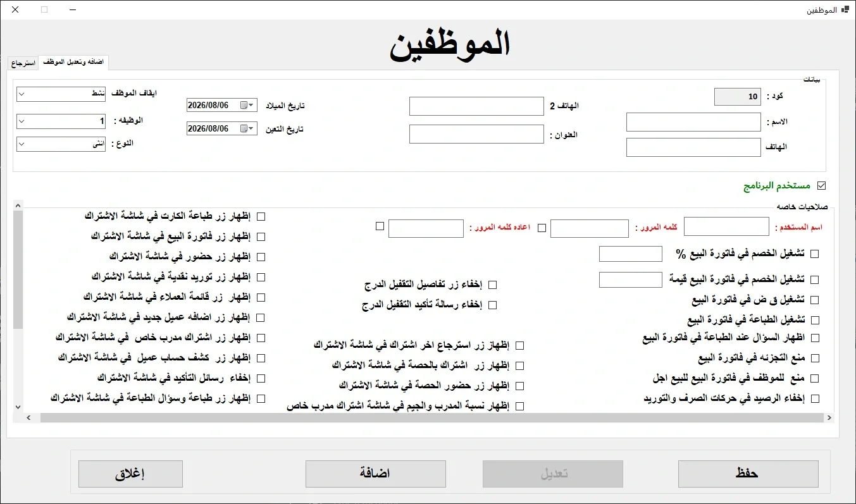Enable تشغيل الخصم في فاتورة البيع قيمة checkbox
Screen dimensions: 856x504
point(815,280)
